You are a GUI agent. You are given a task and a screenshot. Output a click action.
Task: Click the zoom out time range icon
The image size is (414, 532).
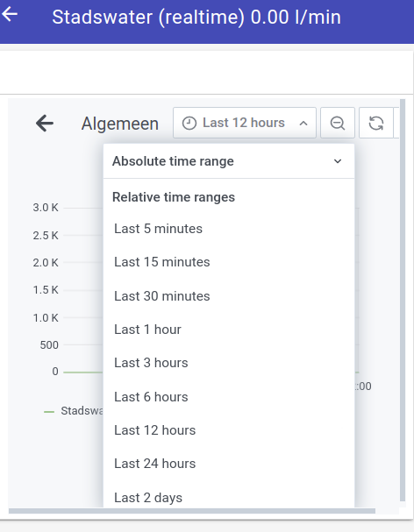(x=338, y=123)
